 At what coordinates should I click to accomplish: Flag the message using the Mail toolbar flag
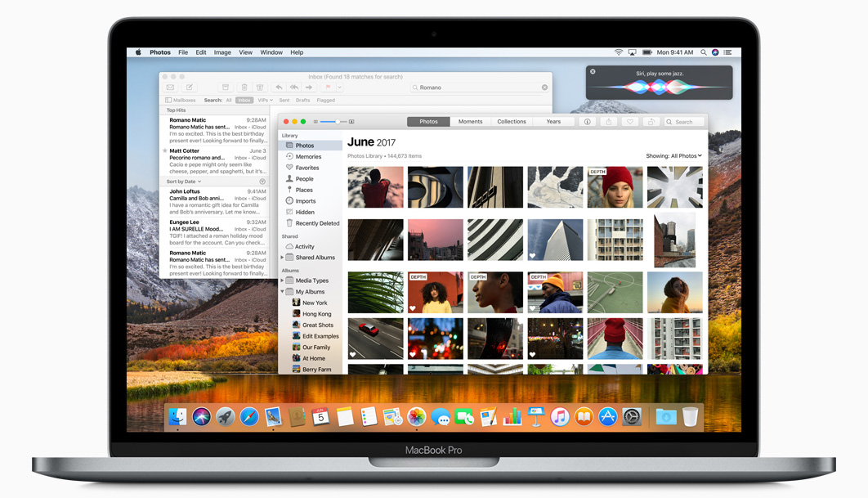328,87
